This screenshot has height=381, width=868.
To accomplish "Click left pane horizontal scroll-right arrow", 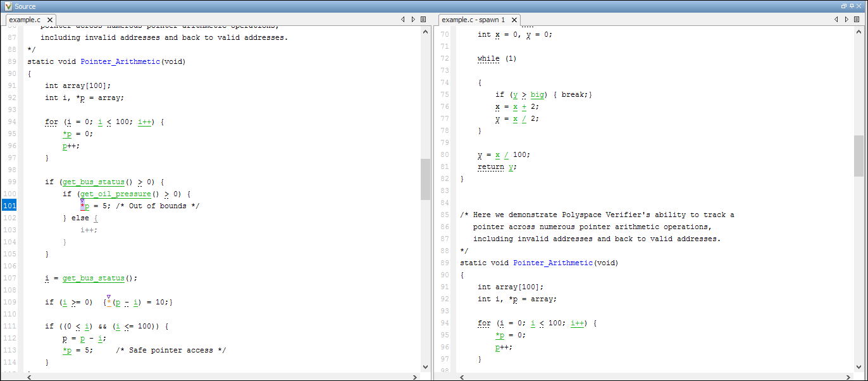I will click(415, 377).
